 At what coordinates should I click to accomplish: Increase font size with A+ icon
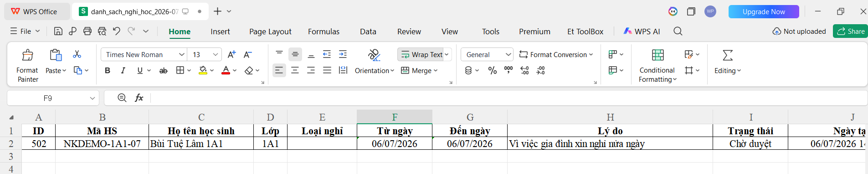(x=231, y=54)
